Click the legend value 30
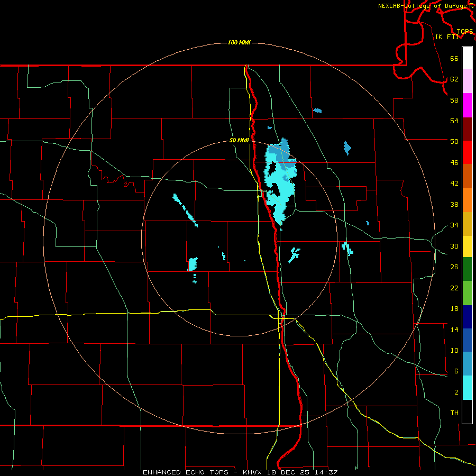 454,246
